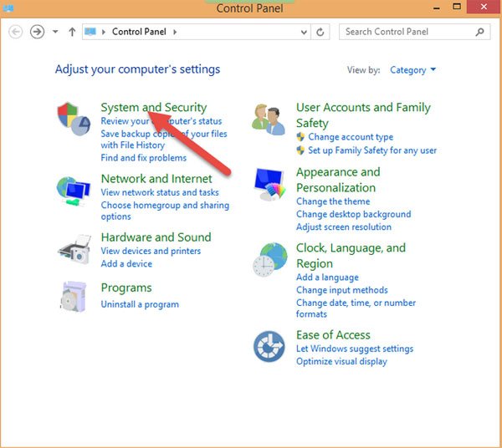Open Appearance and Personalization category

click(x=338, y=180)
